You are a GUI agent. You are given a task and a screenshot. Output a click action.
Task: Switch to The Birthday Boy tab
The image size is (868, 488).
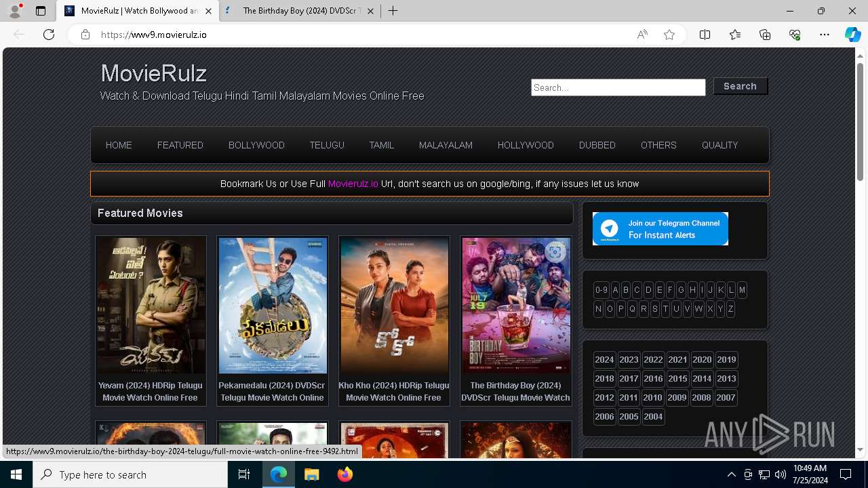click(301, 11)
